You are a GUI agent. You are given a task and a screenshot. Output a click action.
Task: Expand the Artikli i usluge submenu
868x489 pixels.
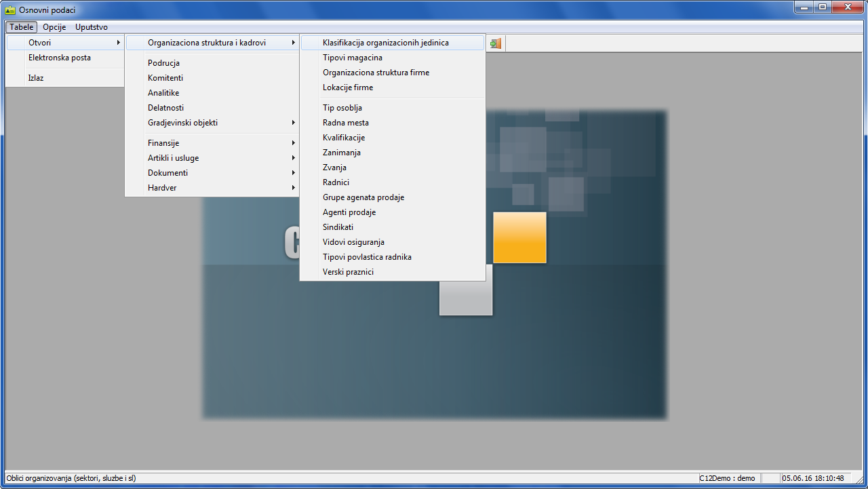(212, 158)
